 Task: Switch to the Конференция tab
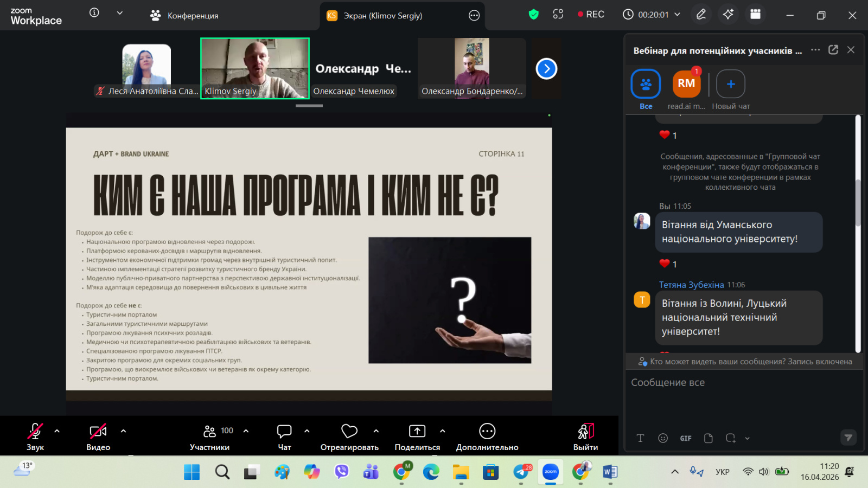[184, 16]
